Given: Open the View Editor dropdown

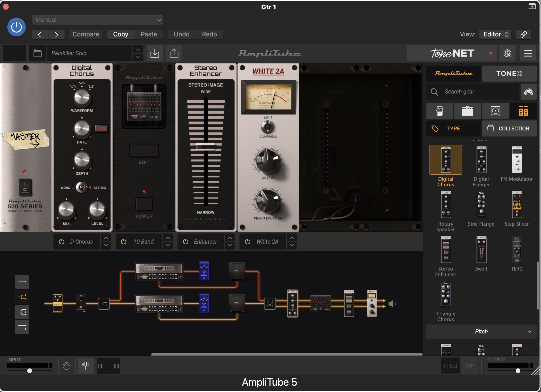Looking at the screenshot, I should pyautogui.click(x=495, y=34).
